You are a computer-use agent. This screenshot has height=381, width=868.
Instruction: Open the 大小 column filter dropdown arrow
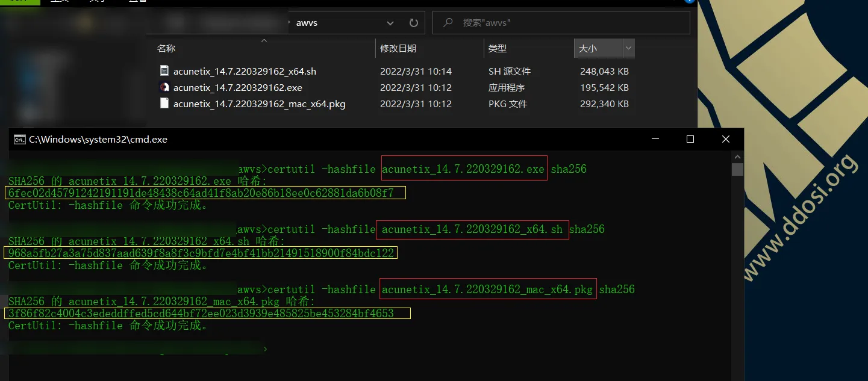coord(628,48)
